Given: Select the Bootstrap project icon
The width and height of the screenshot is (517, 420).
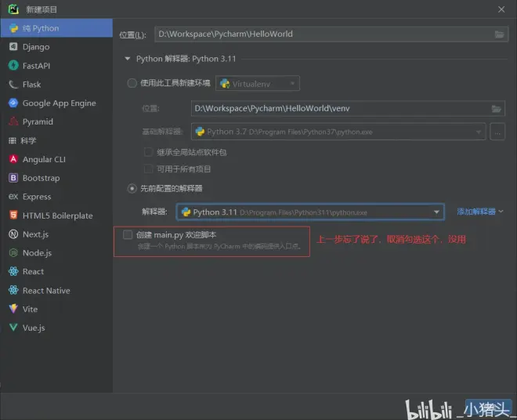Looking at the screenshot, I should tap(13, 178).
